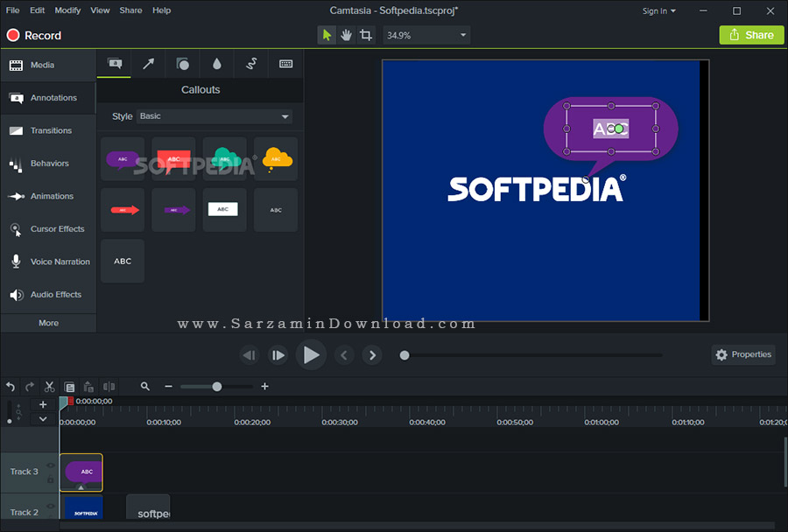Select the Sketch Motion annotation tab

pos(251,64)
